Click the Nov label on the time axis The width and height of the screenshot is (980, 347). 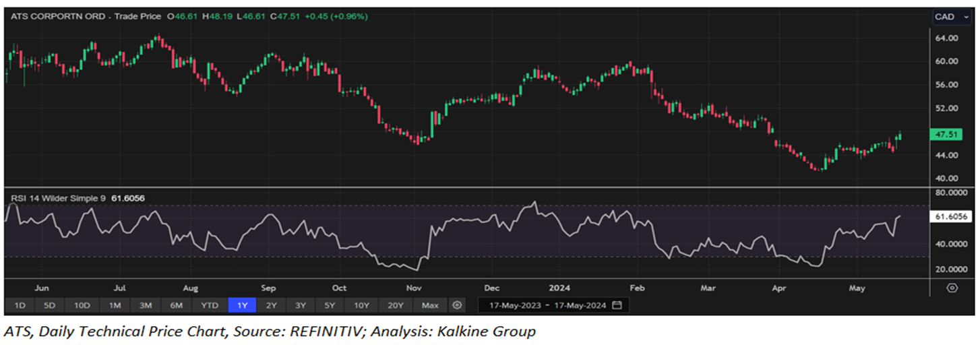414,288
